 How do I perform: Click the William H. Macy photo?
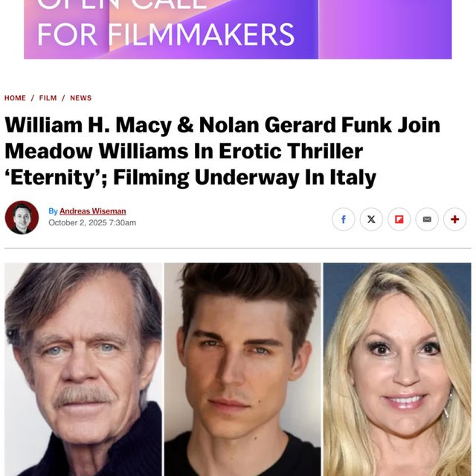click(x=83, y=369)
